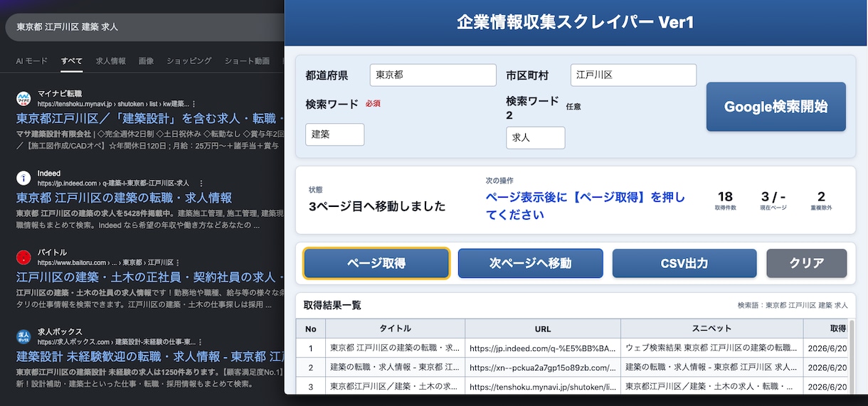Open more options for マイナビ転職 result
Viewport: 868px width, 406px height.
pyautogui.click(x=194, y=104)
